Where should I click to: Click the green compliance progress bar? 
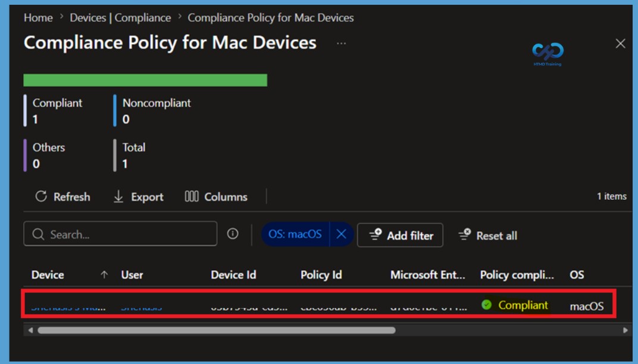tap(145, 80)
